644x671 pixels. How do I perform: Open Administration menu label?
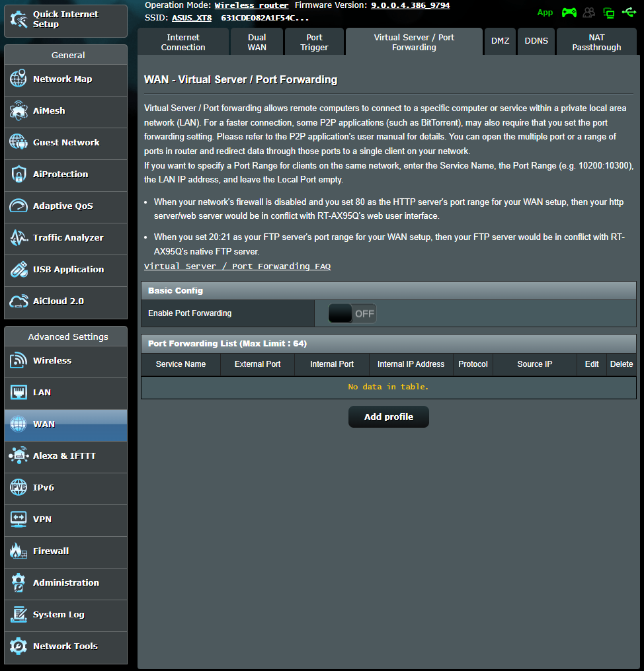66,582
